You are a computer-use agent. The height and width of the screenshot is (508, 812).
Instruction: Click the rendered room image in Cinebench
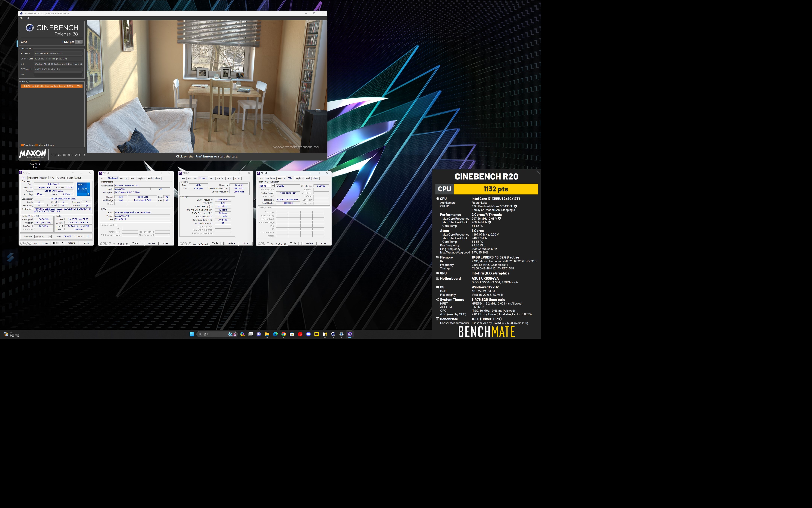(x=207, y=86)
